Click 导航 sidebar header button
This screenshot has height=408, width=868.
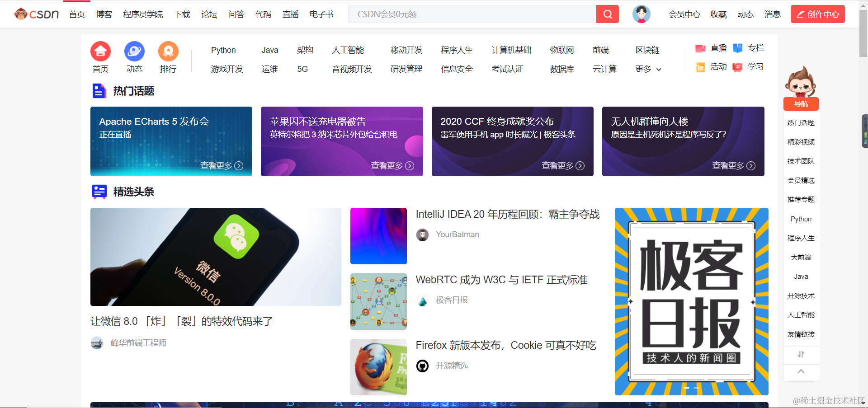[801, 104]
